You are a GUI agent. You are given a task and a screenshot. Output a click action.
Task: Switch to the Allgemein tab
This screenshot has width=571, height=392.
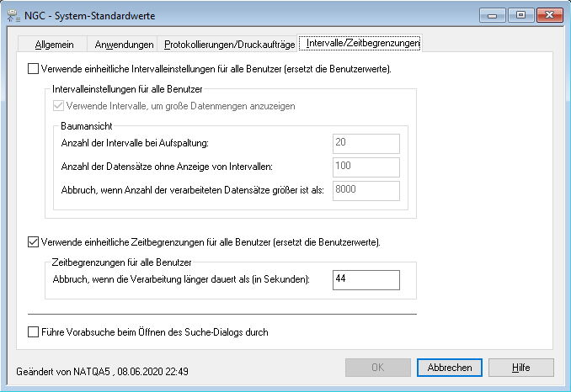(53, 45)
